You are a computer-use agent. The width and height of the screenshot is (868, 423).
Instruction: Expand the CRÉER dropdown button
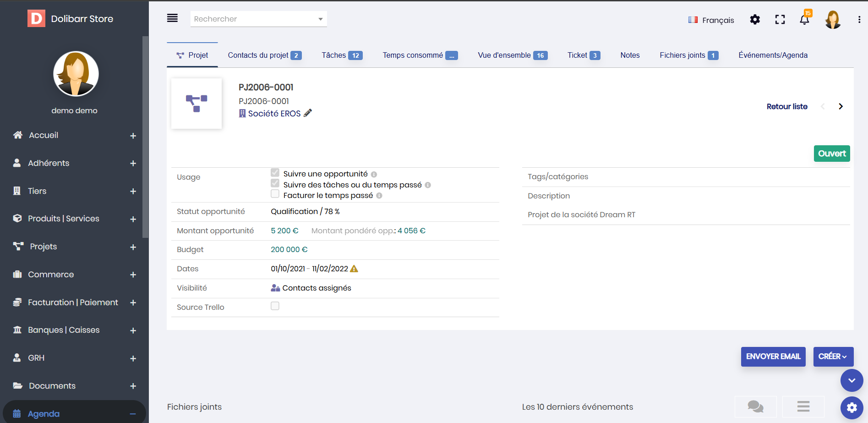[x=833, y=357]
